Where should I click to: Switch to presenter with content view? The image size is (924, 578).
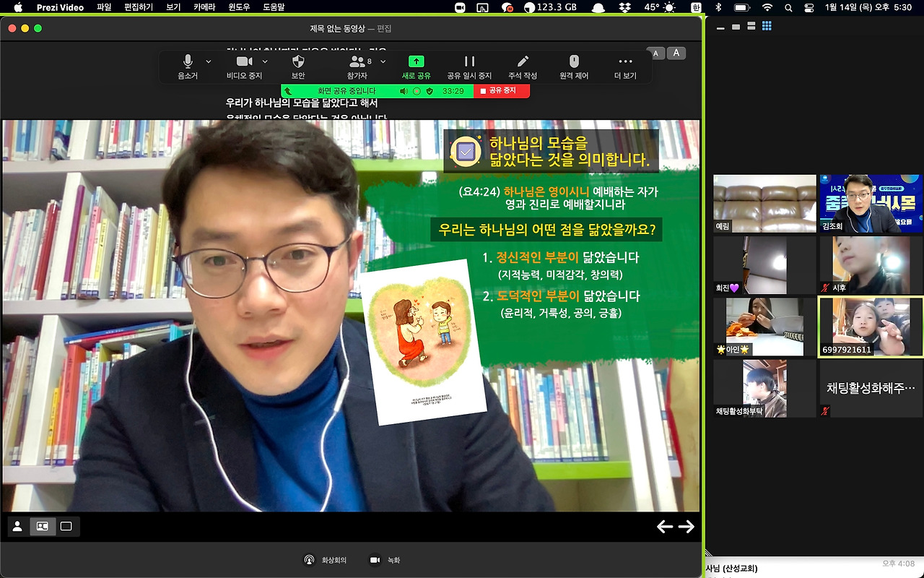[43, 527]
